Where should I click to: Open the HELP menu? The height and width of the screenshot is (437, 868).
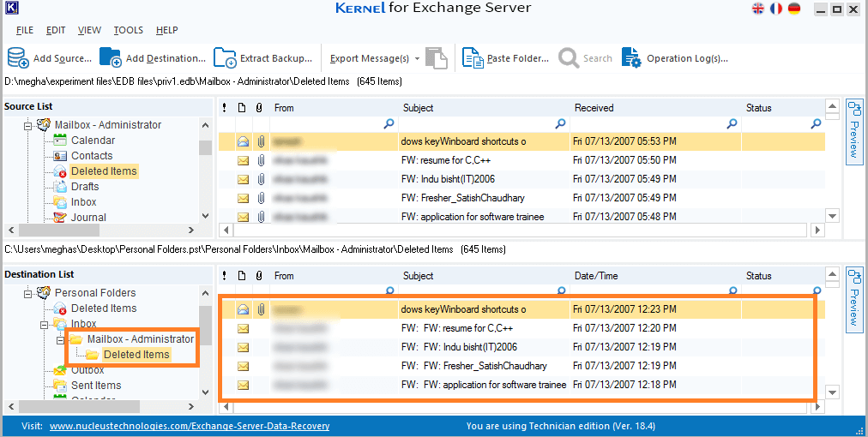(x=166, y=30)
